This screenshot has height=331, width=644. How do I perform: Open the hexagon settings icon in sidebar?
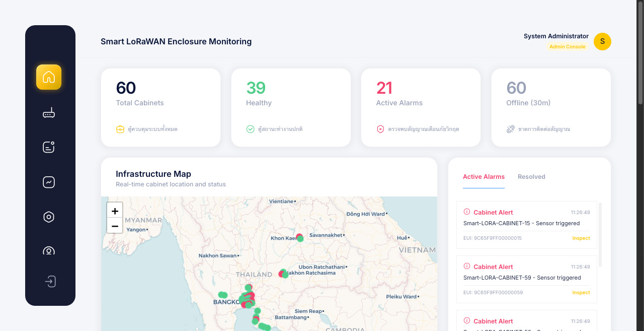49,217
